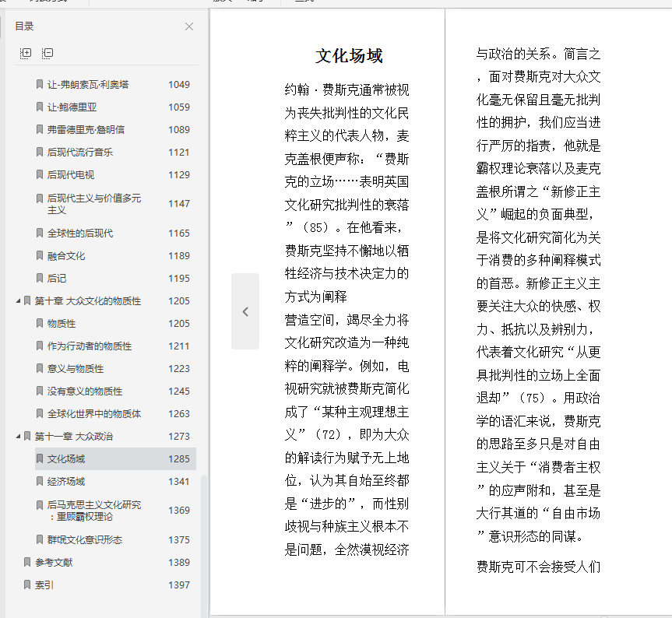Open bookmark 弗雷德里克·詹明信
This screenshot has width=672, height=618.
pos(86,130)
